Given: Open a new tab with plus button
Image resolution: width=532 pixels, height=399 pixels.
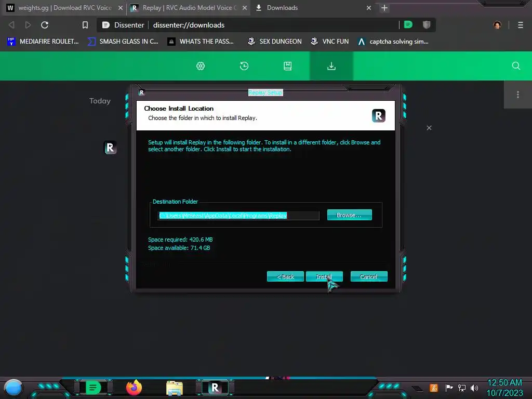Looking at the screenshot, I should [x=384, y=8].
